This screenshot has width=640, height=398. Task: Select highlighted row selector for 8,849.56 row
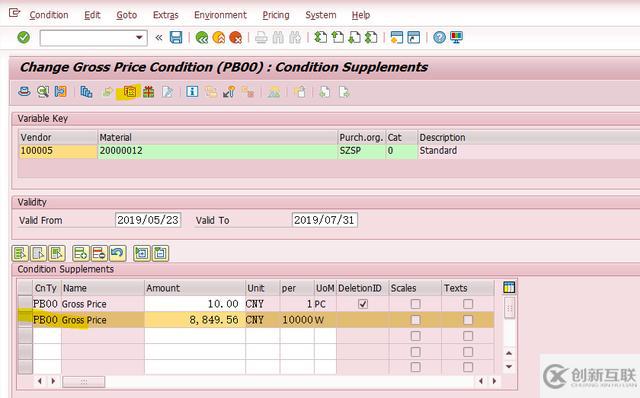tap(25, 320)
